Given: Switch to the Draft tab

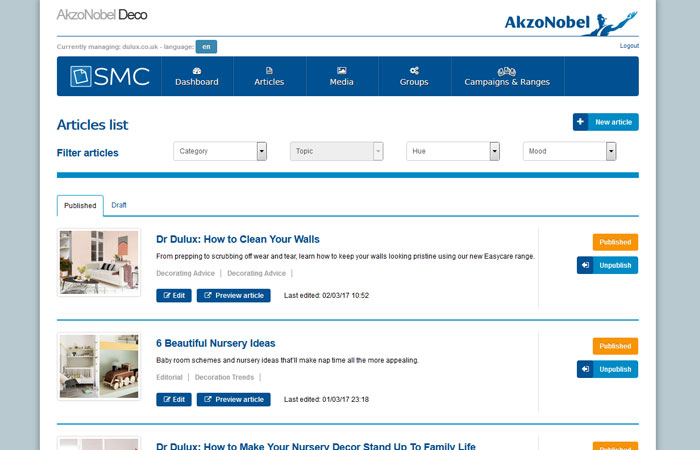Looking at the screenshot, I should click(119, 205).
